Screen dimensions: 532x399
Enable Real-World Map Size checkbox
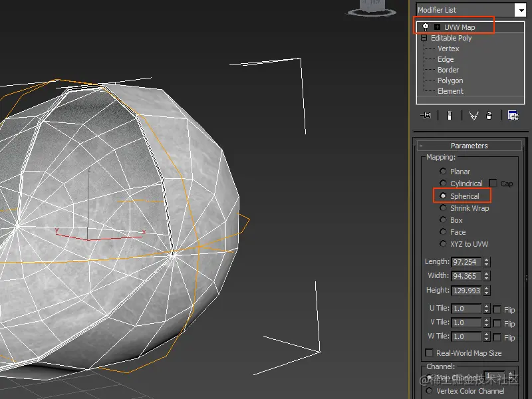[x=429, y=353]
